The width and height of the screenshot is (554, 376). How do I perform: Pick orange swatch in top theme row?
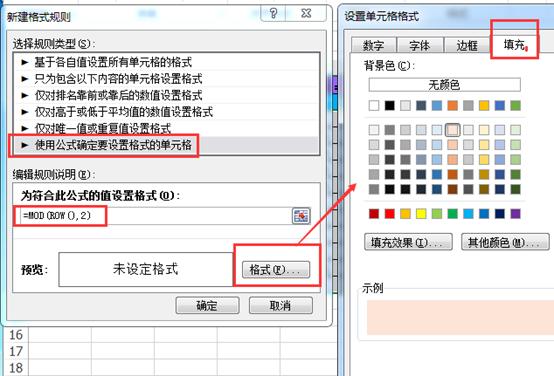pos(453,105)
